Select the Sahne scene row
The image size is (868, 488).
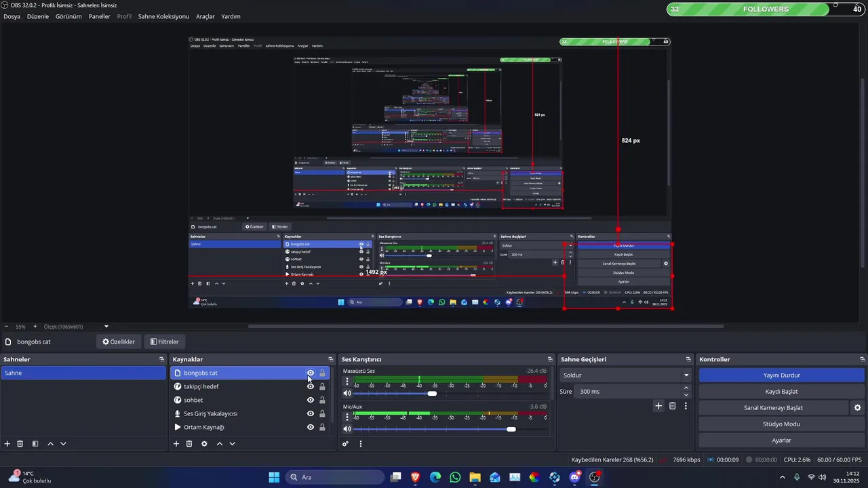tap(83, 373)
